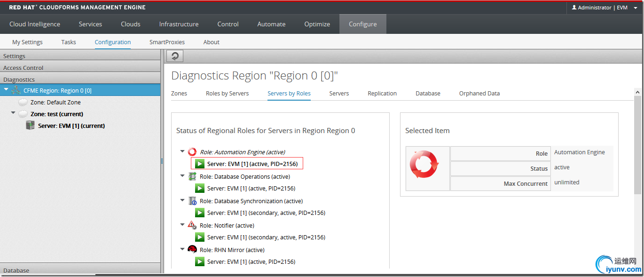Open the Optimize menu
644x277 pixels.
(317, 24)
